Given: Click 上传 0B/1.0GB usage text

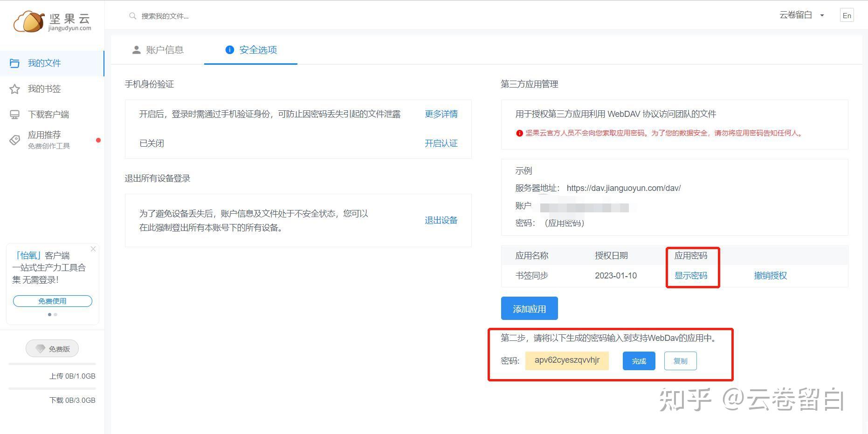Looking at the screenshot, I should (72, 376).
